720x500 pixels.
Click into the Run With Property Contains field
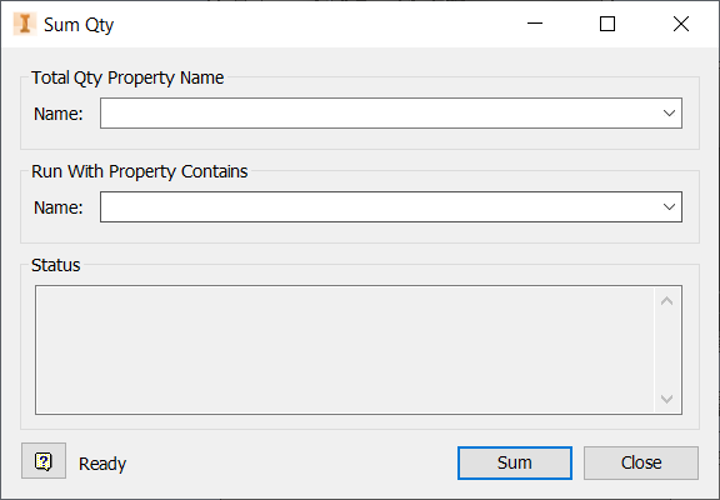pos(380,207)
